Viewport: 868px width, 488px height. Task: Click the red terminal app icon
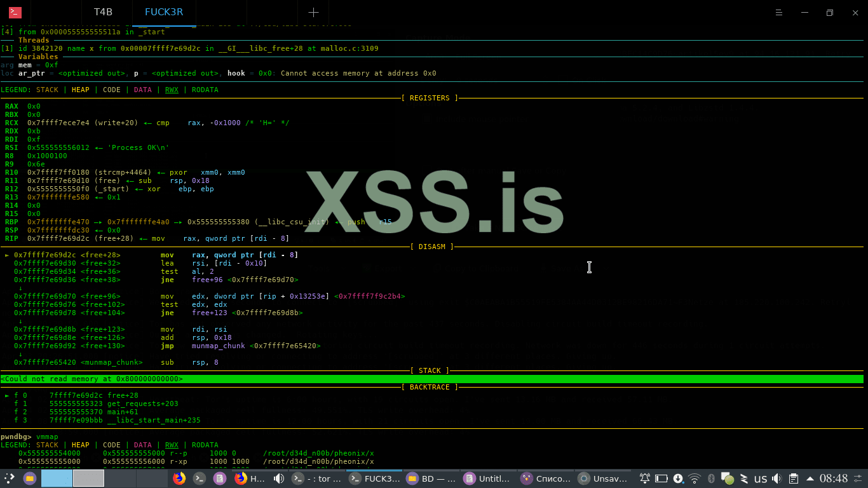(15, 12)
